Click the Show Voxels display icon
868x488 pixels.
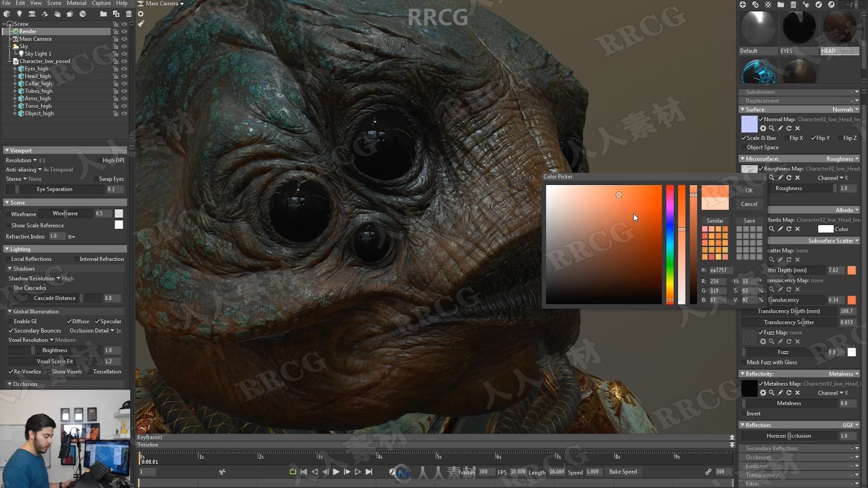pos(67,371)
